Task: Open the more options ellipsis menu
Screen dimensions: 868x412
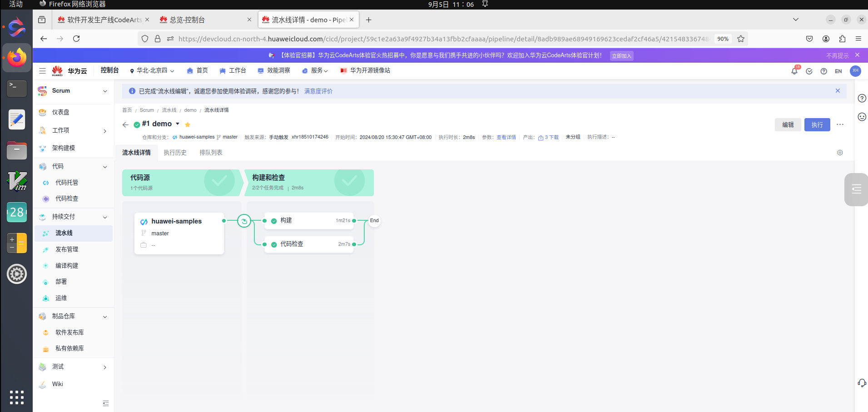Action: point(840,124)
